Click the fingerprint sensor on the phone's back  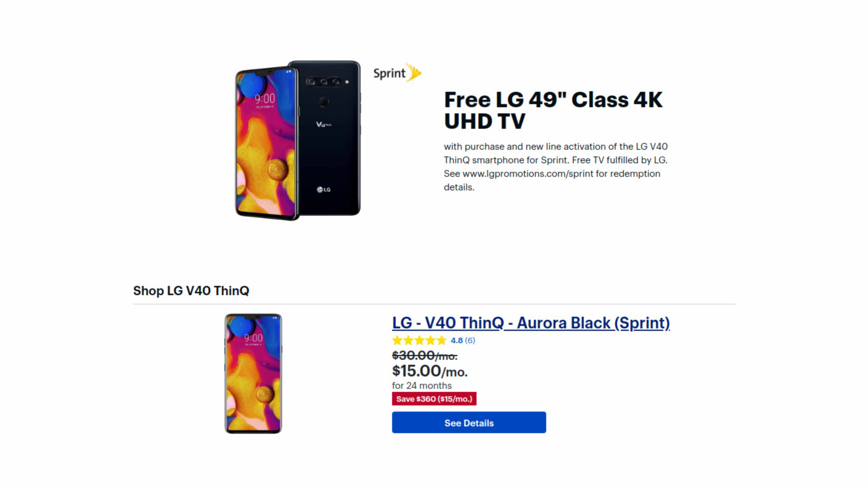(324, 102)
